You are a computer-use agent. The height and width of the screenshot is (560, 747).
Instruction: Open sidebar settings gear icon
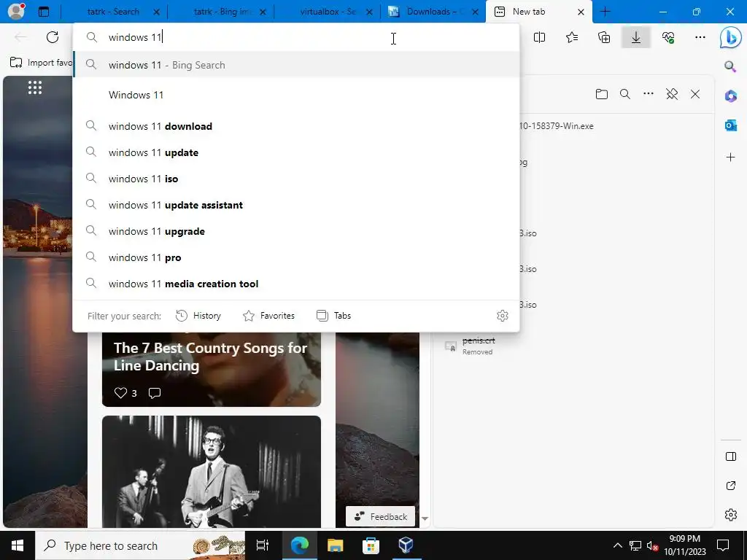(x=730, y=515)
